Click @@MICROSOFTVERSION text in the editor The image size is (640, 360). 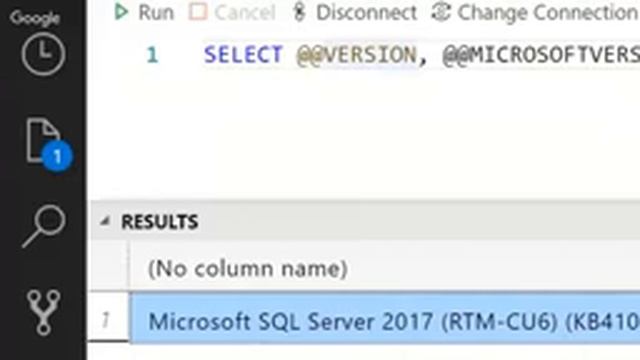(541, 55)
